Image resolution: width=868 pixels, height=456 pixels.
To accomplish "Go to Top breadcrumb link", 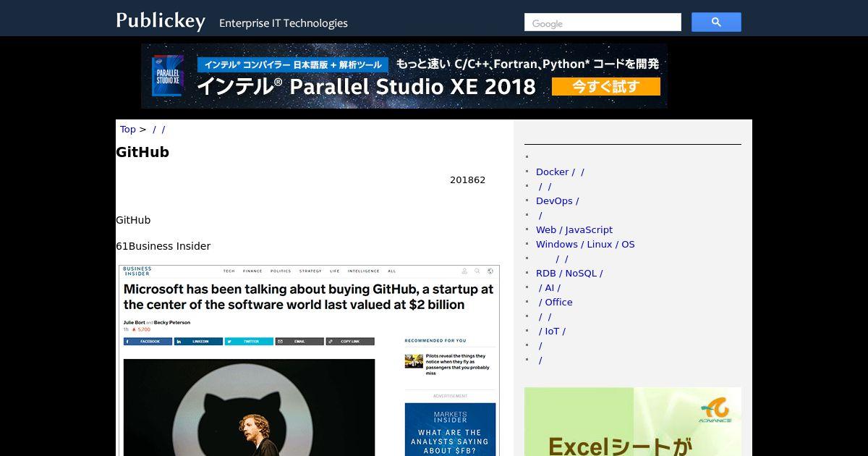I will (x=127, y=130).
